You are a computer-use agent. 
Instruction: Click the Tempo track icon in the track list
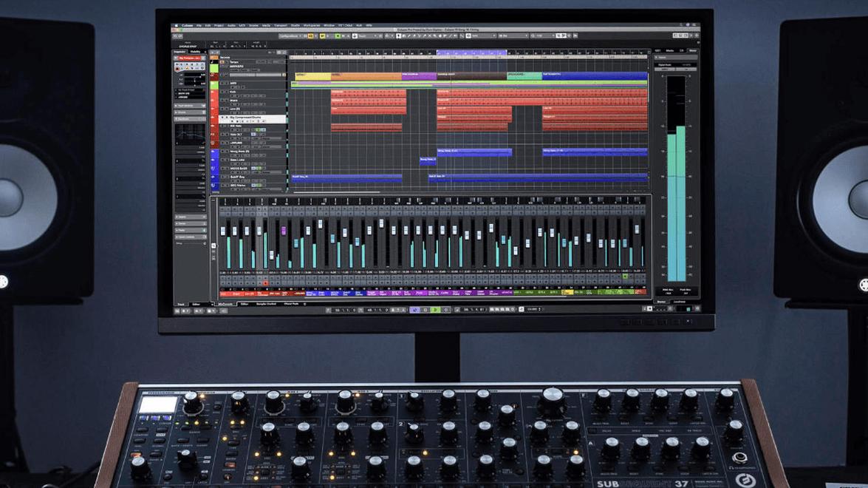click(x=214, y=62)
